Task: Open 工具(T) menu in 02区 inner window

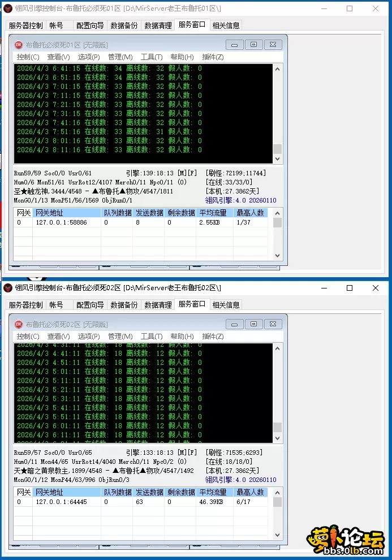Action: [x=152, y=337]
